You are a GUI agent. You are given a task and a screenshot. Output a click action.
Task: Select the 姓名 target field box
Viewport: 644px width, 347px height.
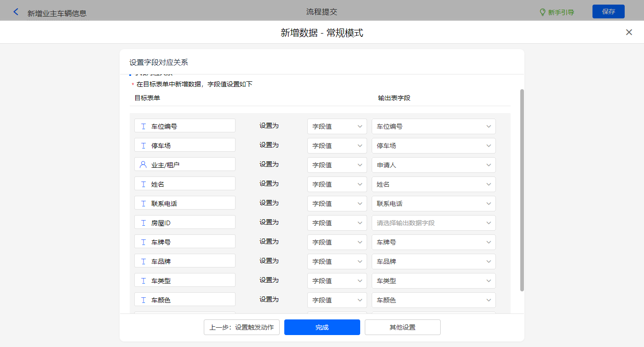click(185, 184)
